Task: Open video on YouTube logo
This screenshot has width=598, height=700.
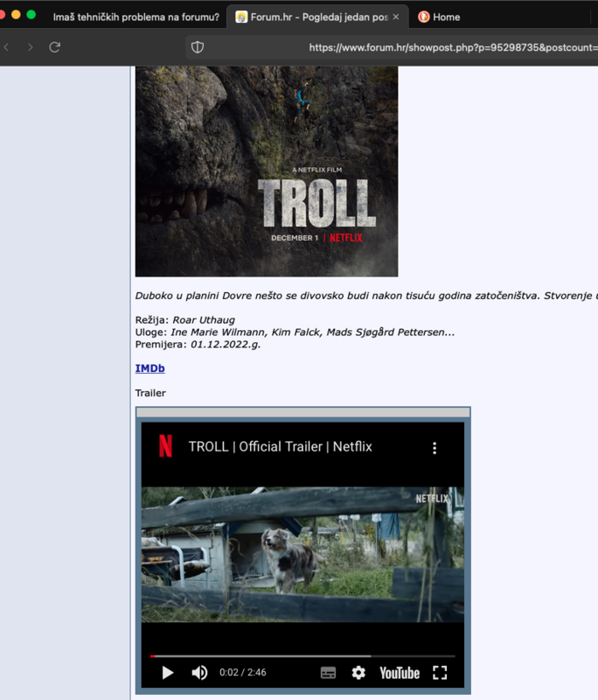Action: pos(400,673)
